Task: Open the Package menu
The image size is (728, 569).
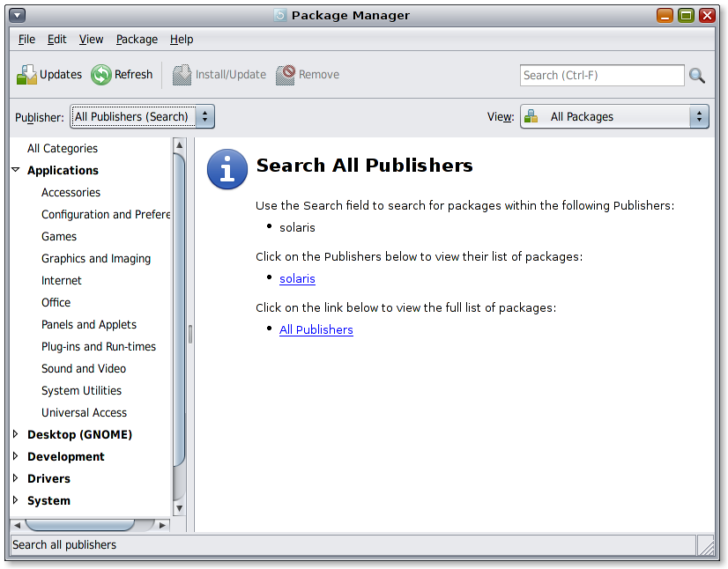Action: pyautogui.click(x=136, y=39)
